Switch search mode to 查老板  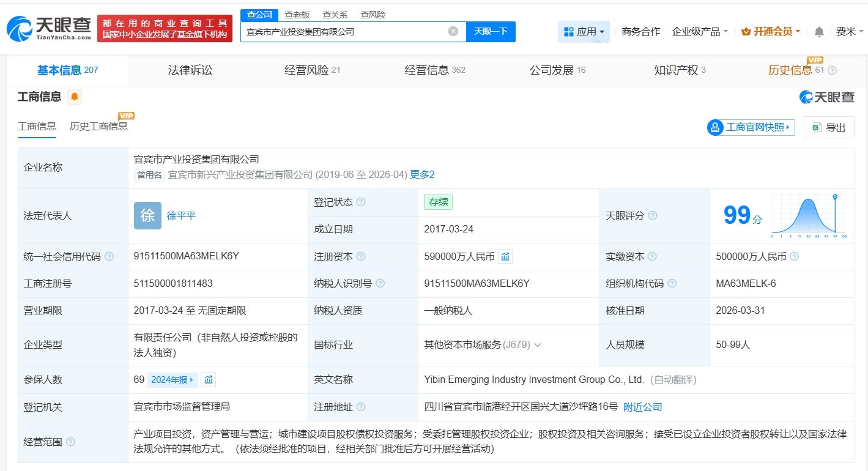click(x=297, y=15)
